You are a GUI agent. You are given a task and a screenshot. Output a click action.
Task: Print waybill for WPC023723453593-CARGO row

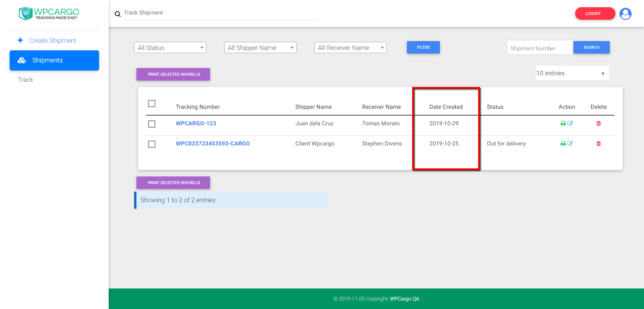click(563, 143)
